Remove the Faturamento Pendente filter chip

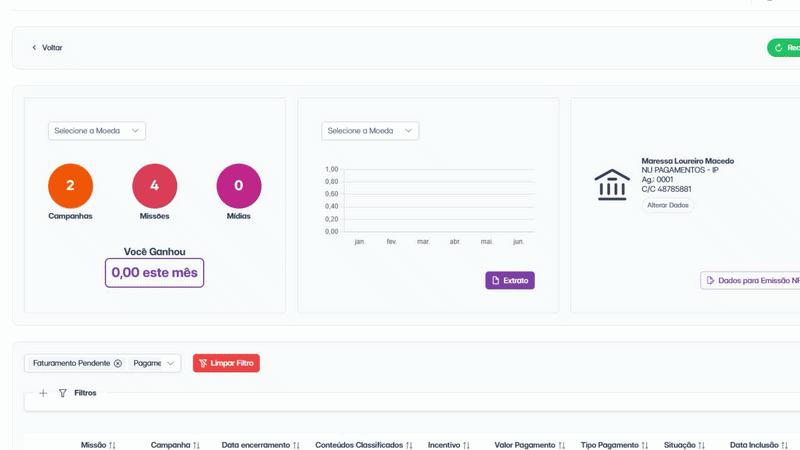(118, 363)
